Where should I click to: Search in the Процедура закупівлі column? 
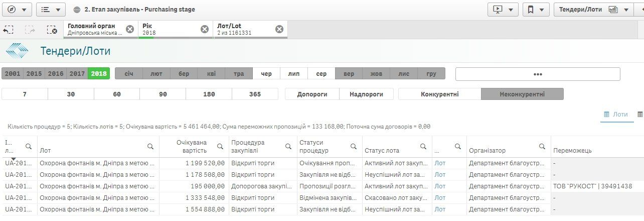tap(288, 146)
